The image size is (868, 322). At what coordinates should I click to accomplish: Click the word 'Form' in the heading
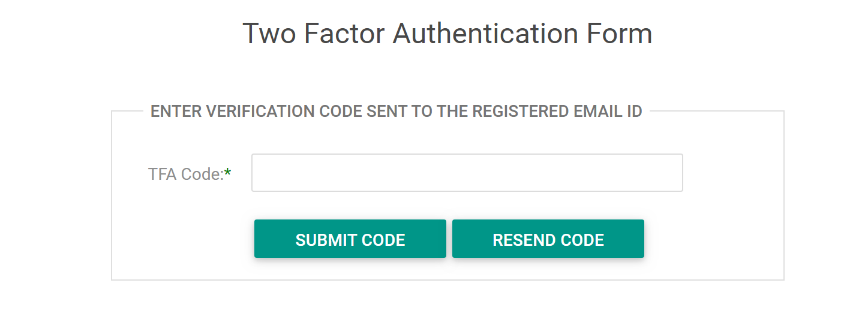620,34
